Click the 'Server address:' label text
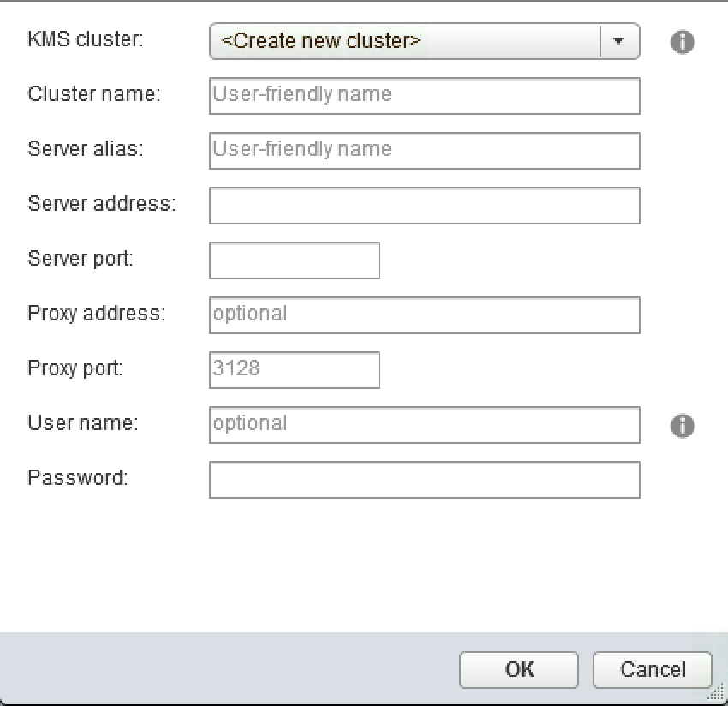728x706 pixels. click(x=101, y=204)
